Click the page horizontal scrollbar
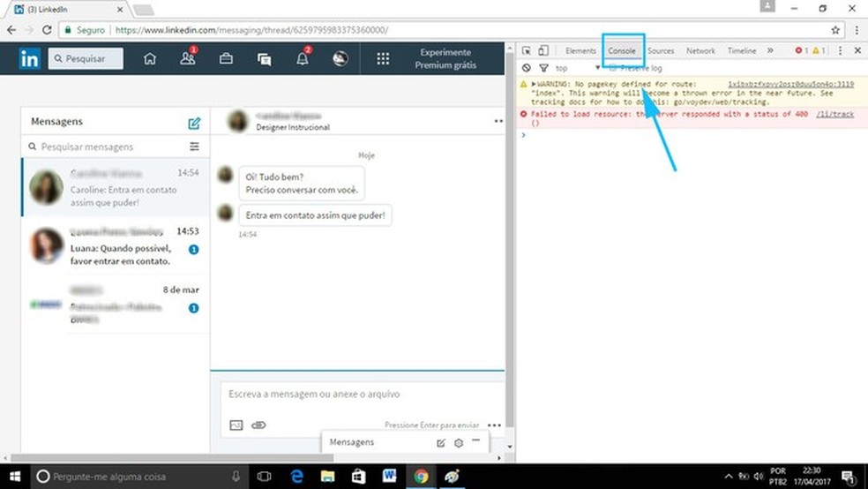The height and width of the screenshot is (489, 868). click(x=172, y=458)
